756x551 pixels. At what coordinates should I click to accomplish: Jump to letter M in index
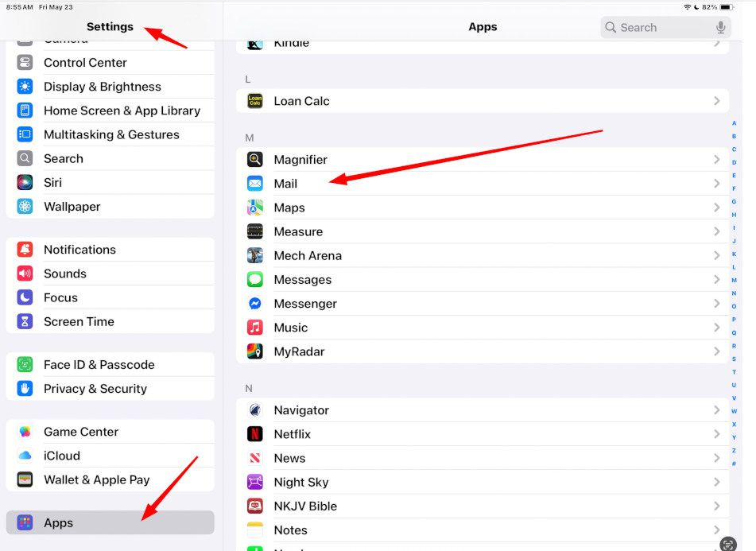(x=734, y=280)
